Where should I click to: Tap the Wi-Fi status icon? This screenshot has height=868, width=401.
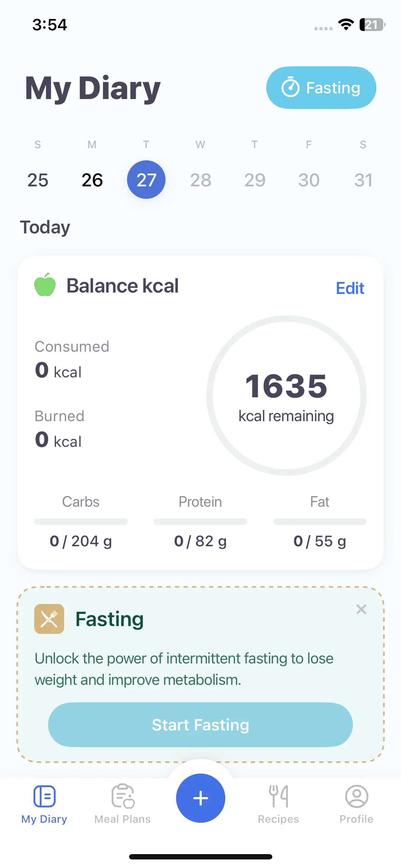pyautogui.click(x=346, y=24)
